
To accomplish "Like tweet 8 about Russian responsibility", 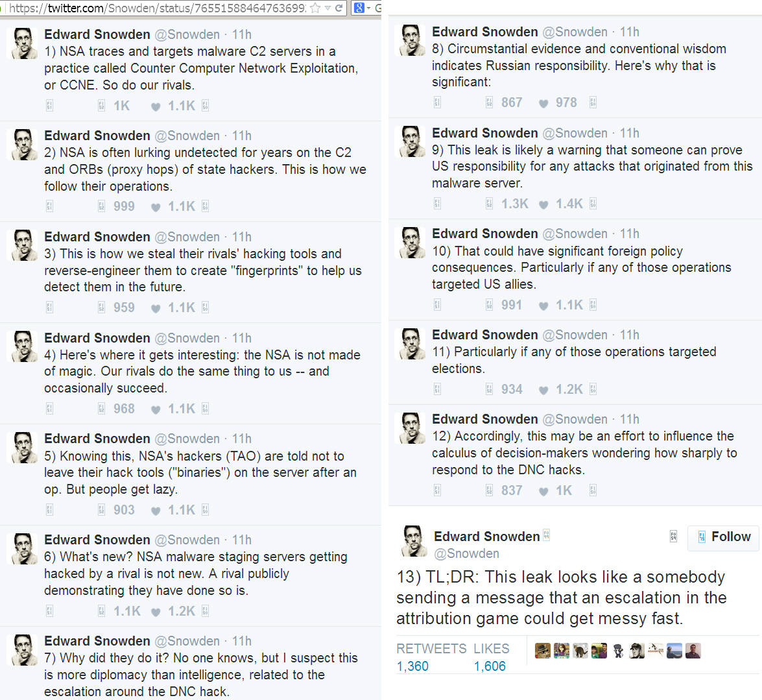I will (543, 103).
